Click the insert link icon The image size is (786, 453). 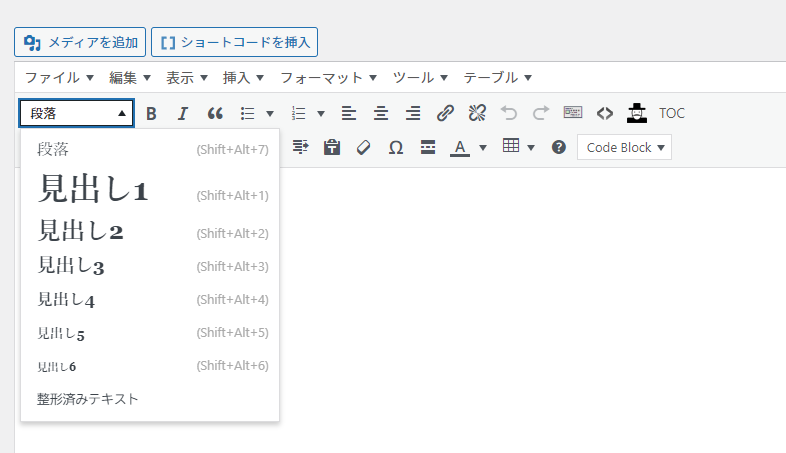(445, 113)
